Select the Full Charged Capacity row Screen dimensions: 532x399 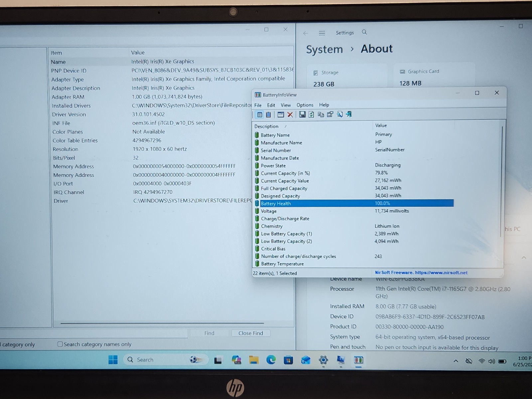point(353,189)
